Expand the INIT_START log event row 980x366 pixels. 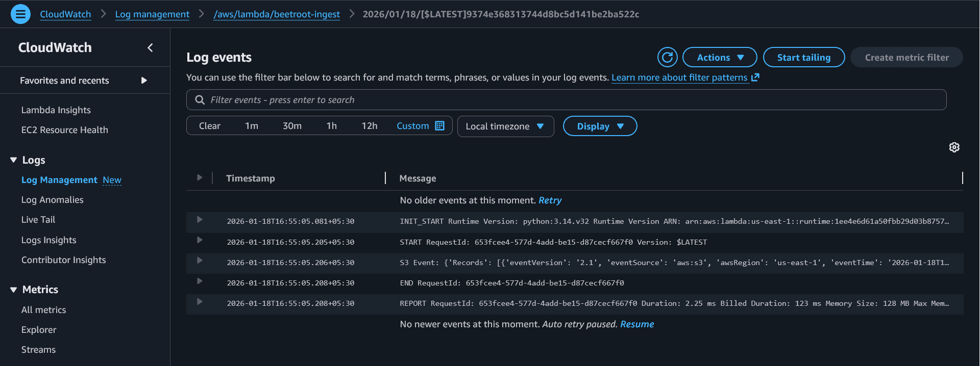tap(200, 220)
